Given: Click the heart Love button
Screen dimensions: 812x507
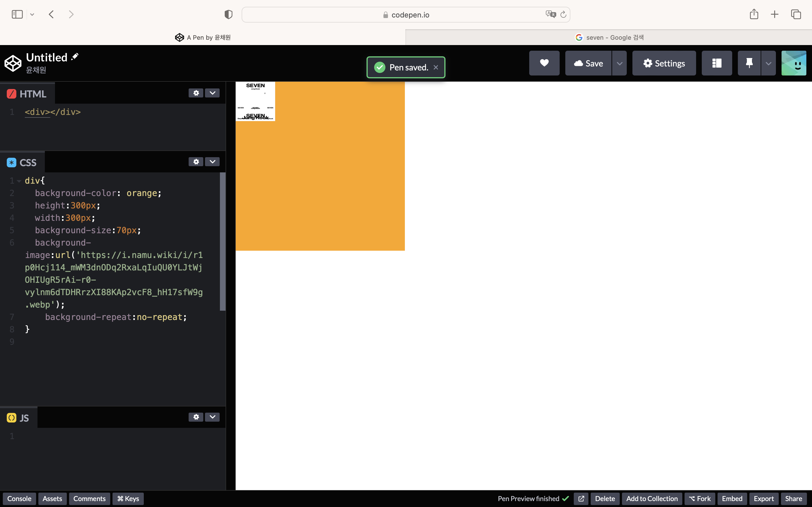Looking at the screenshot, I should click(544, 63).
